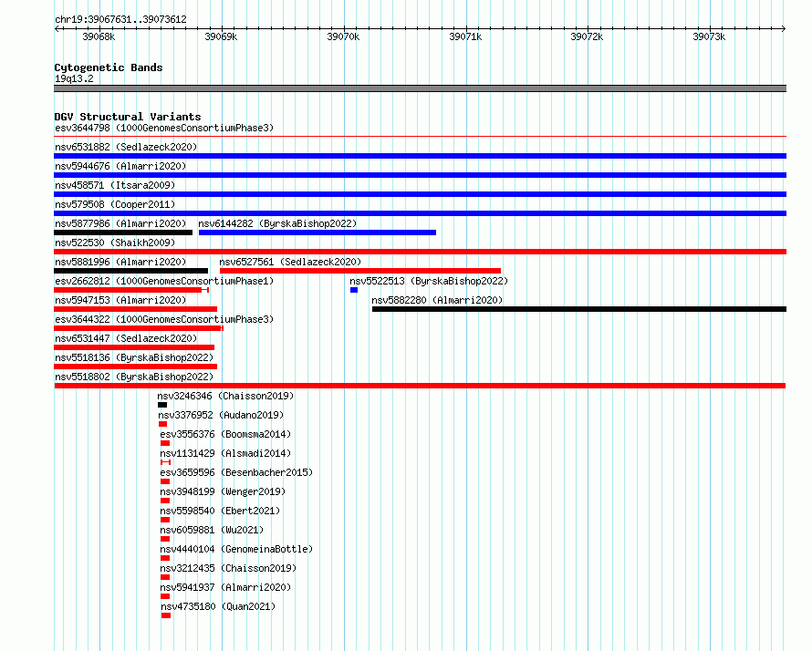Screen dimensions: 812x651
Task: Click the chr19:39067631..39073612 coordinate text
Action: click(120, 19)
